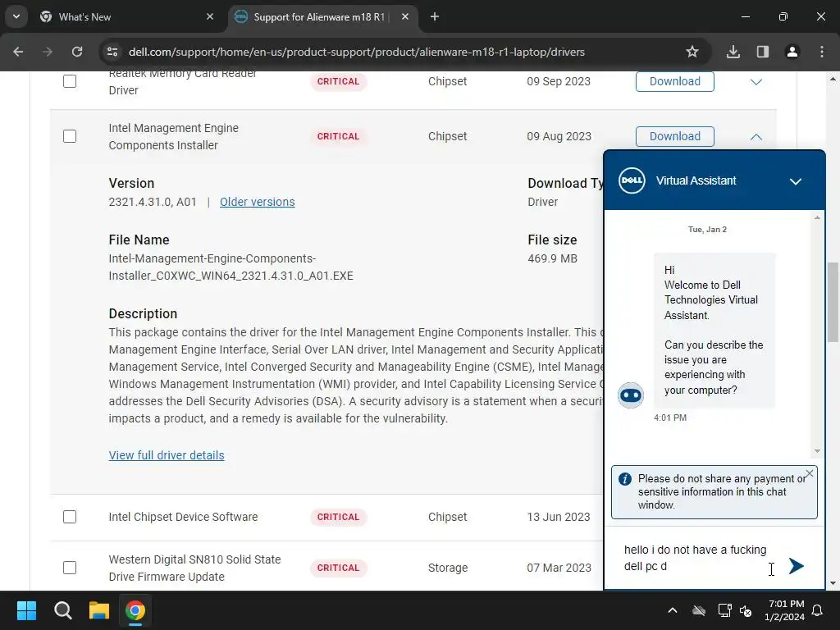Viewport: 840px width, 630px height.
Task: Download Intel Management Engine Components Installer
Action: 675,137
